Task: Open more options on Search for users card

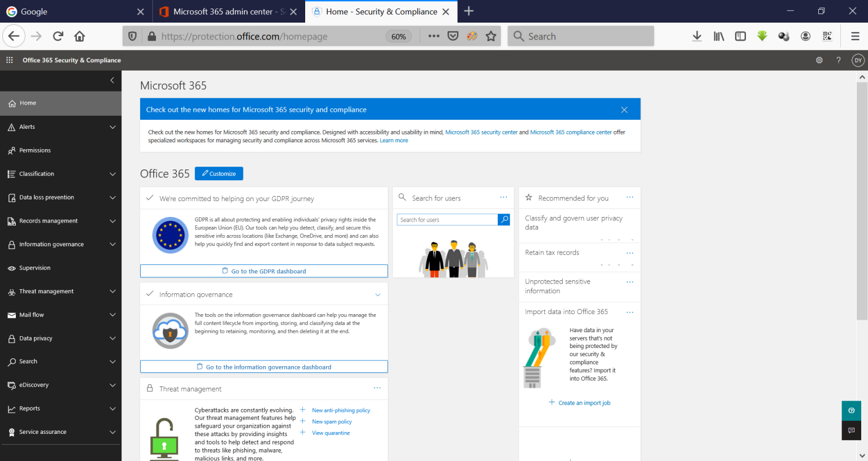Action: (504, 197)
